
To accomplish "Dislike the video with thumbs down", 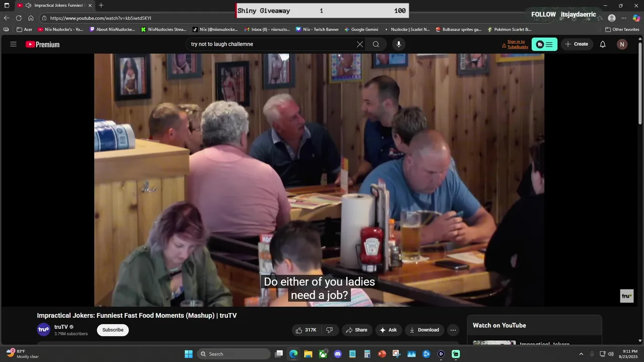I will [x=330, y=330].
